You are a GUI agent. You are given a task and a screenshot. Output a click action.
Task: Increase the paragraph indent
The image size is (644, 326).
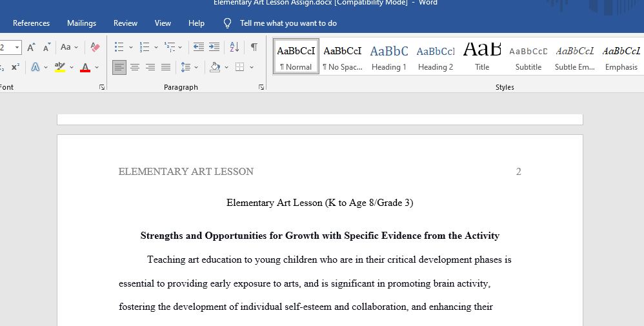pos(214,47)
